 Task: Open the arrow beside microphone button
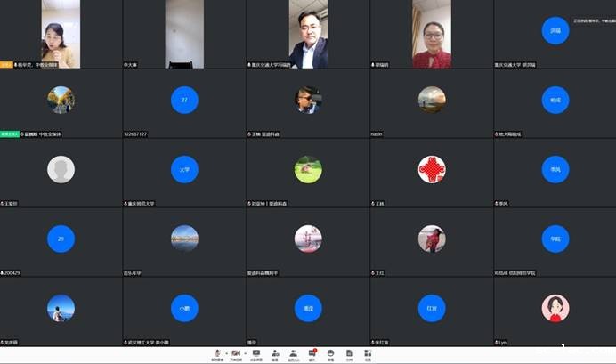[225, 353]
